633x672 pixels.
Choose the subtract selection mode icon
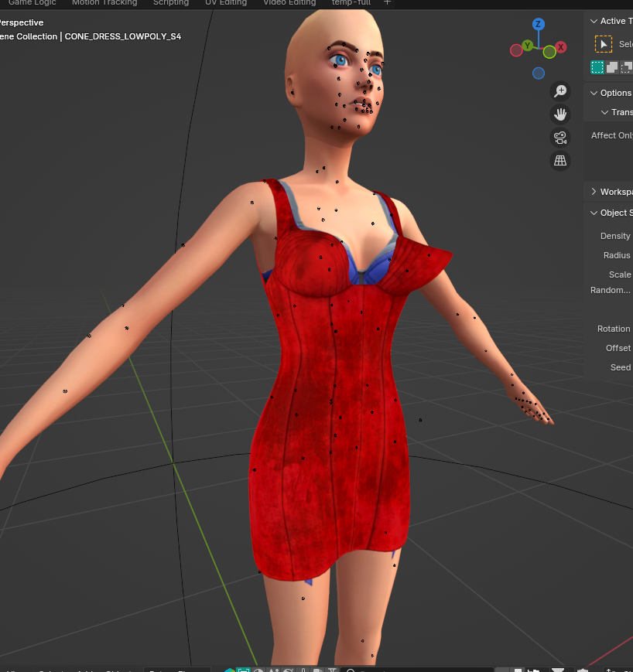627,67
